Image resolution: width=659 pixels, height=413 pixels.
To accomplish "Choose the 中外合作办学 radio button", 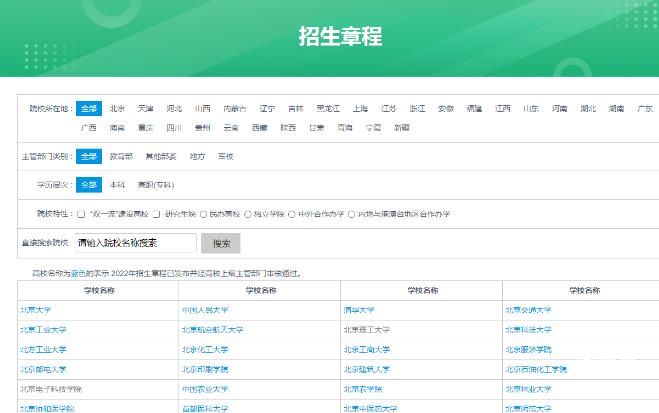I will [293, 214].
